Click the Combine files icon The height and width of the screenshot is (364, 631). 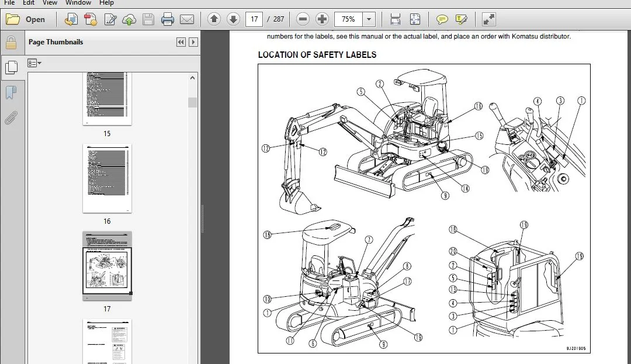click(x=91, y=19)
